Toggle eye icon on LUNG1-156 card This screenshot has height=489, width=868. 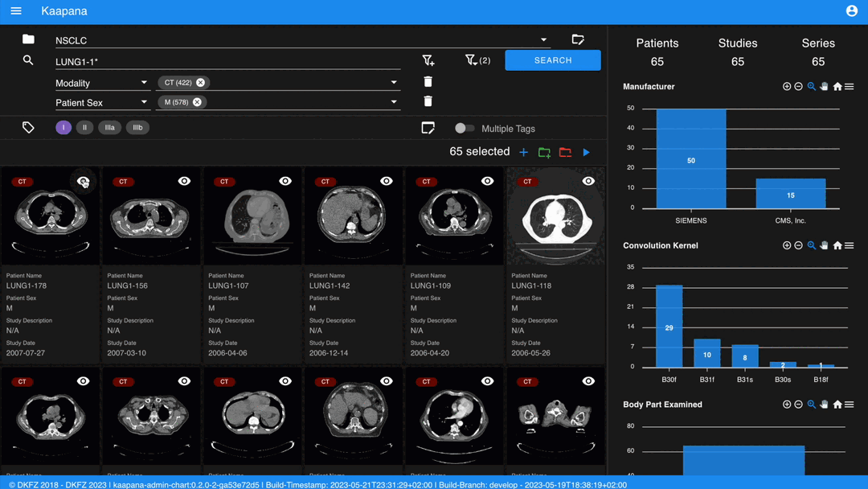coord(184,181)
